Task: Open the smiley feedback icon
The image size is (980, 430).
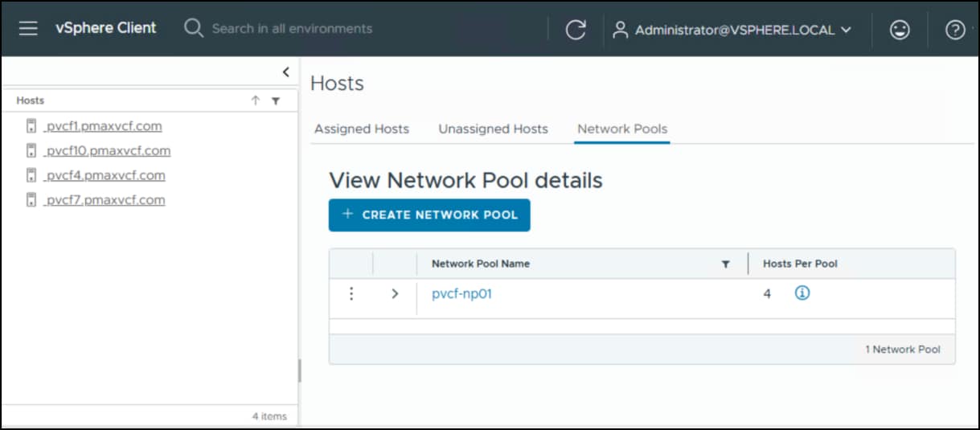Action: click(900, 30)
